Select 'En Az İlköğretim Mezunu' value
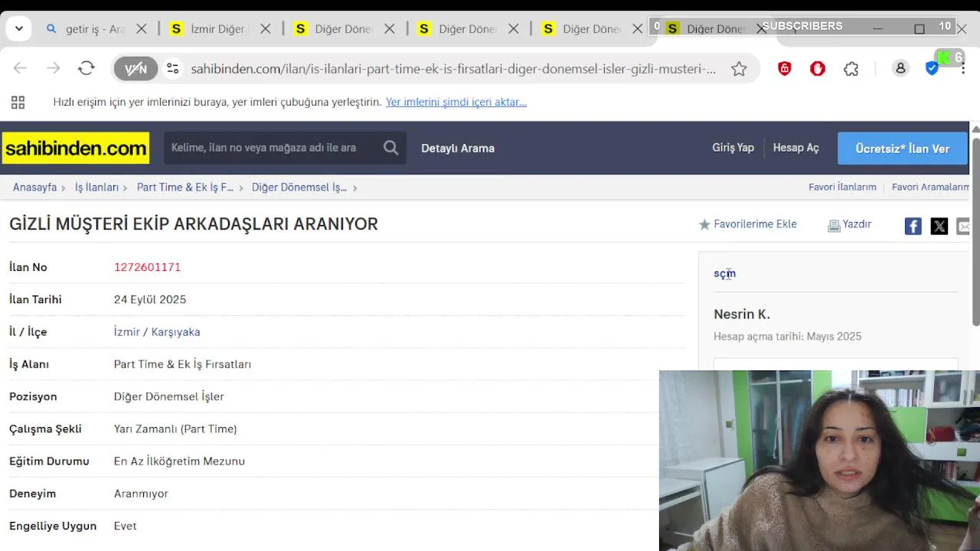Screen dimensions: 980x551 pos(179,461)
